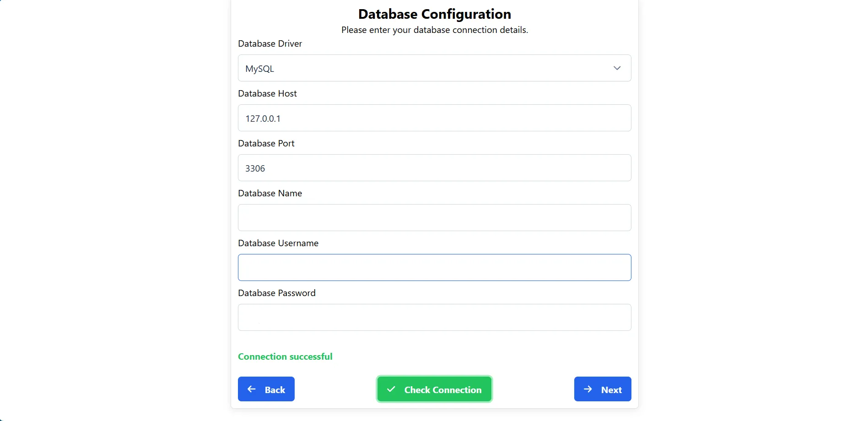Click the empty Database Name field
The width and height of the screenshot is (868, 421).
click(434, 217)
